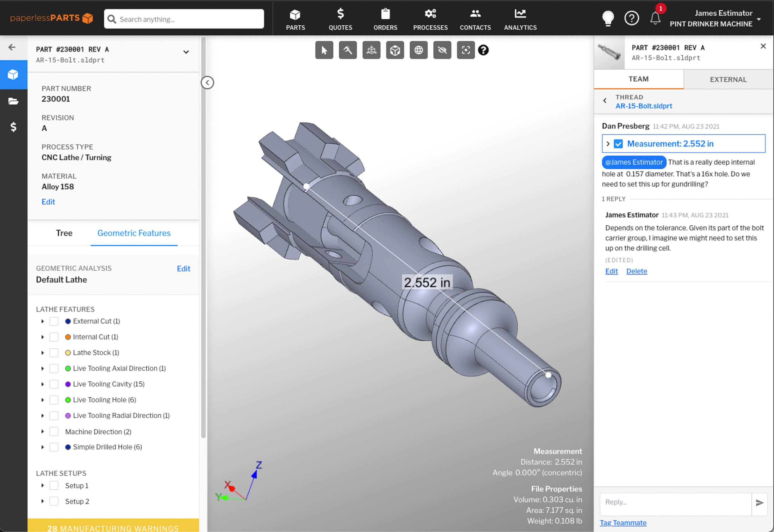Check the Lathe Stock (1) checkbox
The width and height of the screenshot is (774, 532).
(x=54, y=353)
